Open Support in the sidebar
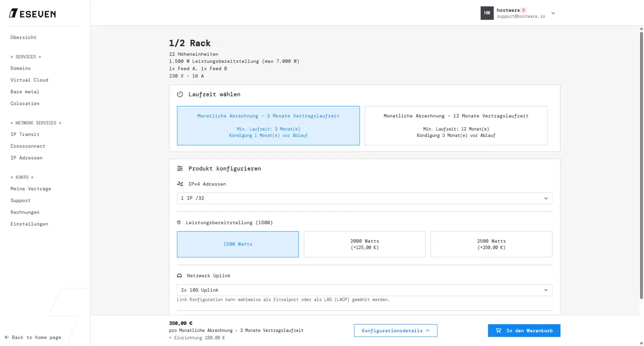This screenshot has width=644, height=346. tap(21, 200)
